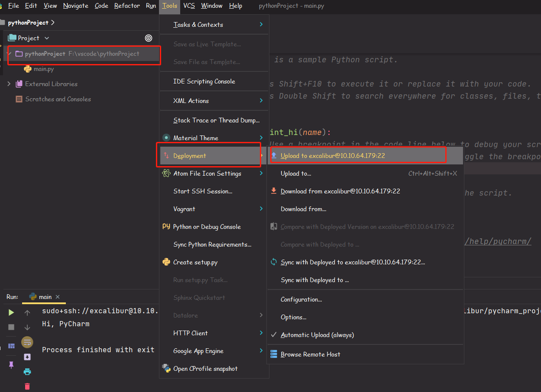Click the blue upload arrow icon
The image size is (541, 392).
click(274, 155)
